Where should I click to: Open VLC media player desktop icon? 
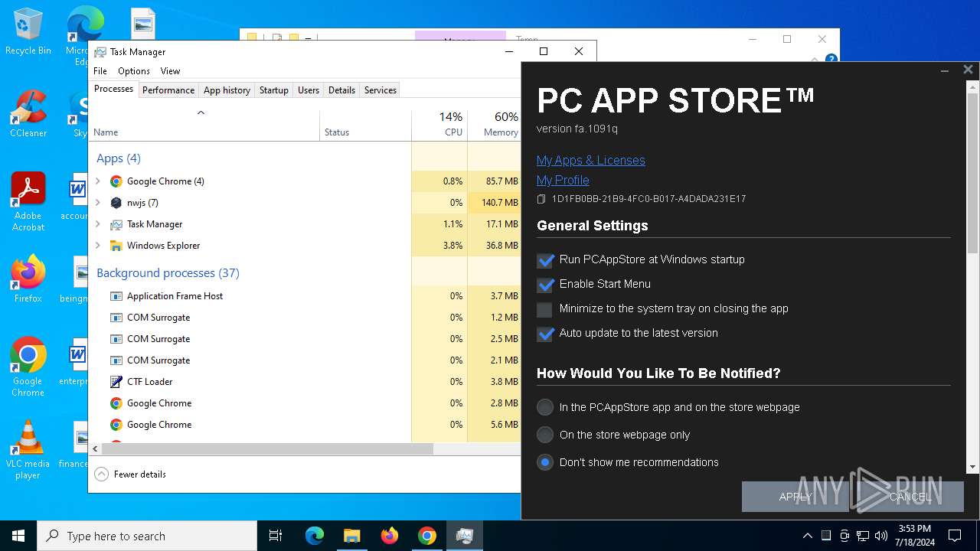pos(28,450)
